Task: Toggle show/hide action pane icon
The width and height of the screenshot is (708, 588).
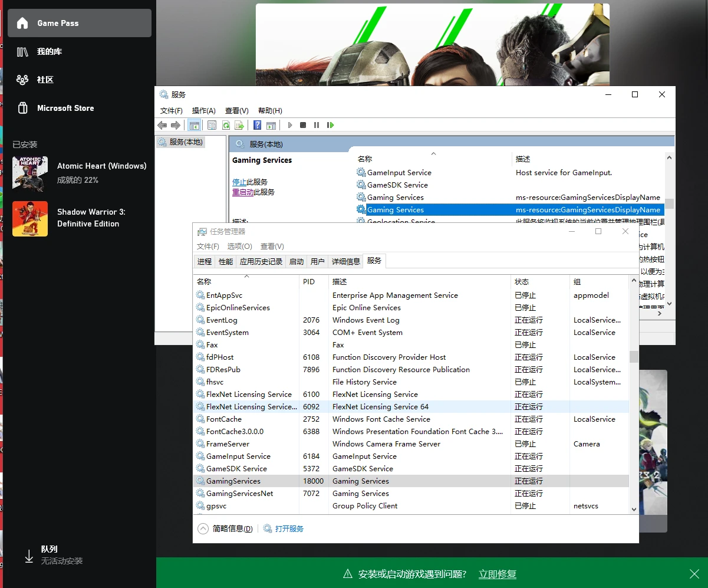Action: click(x=271, y=125)
